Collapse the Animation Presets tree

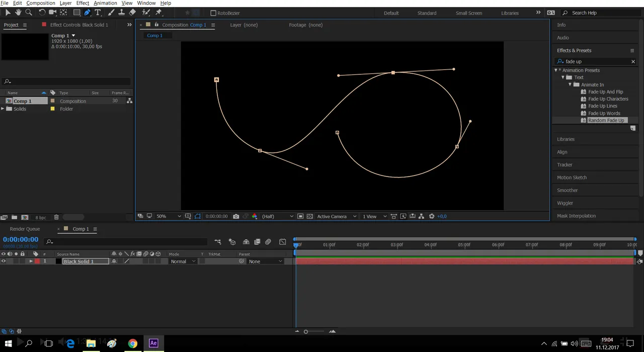[x=556, y=70]
